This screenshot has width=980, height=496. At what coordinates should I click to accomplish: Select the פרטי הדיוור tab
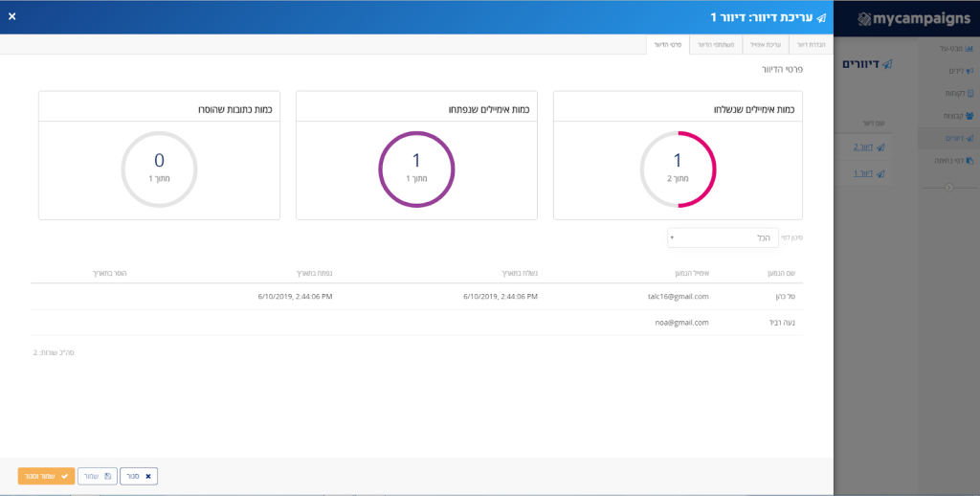tap(667, 45)
